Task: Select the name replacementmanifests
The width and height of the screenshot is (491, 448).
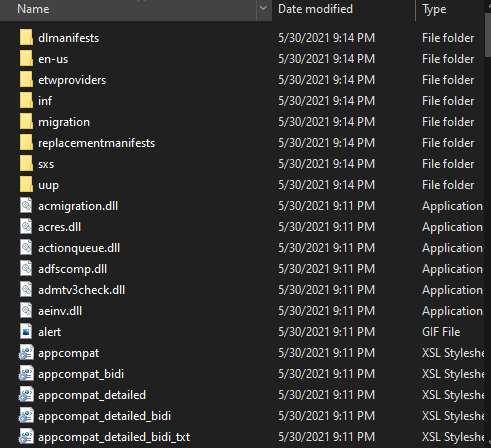Action: coord(97,143)
